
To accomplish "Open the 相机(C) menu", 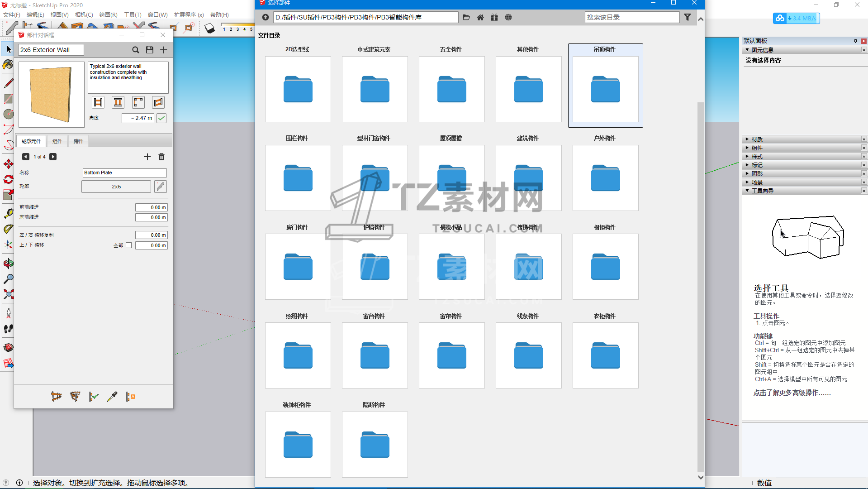I will (x=84, y=15).
